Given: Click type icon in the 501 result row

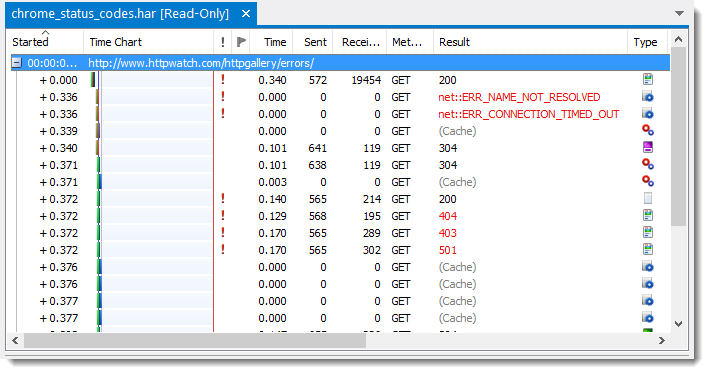Looking at the screenshot, I should pos(648,249).
